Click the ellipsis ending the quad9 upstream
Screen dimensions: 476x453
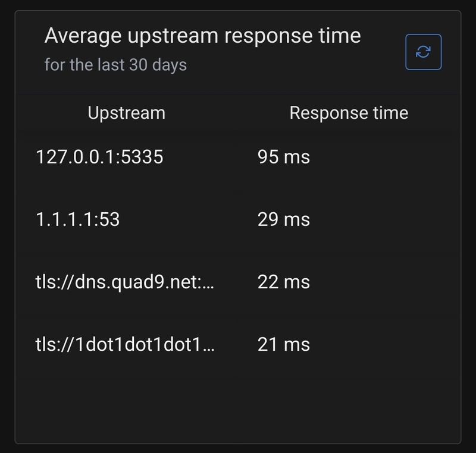coord(208,283)
